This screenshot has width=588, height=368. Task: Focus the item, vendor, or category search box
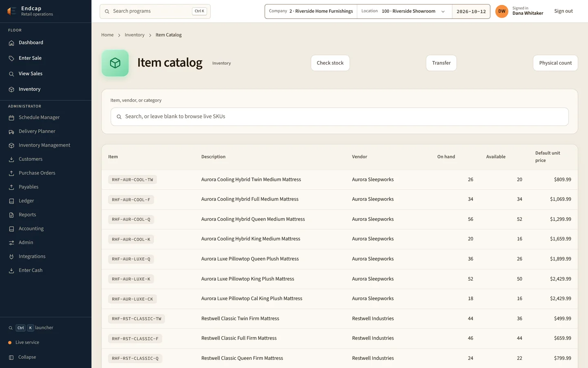(x=340, y=117)
